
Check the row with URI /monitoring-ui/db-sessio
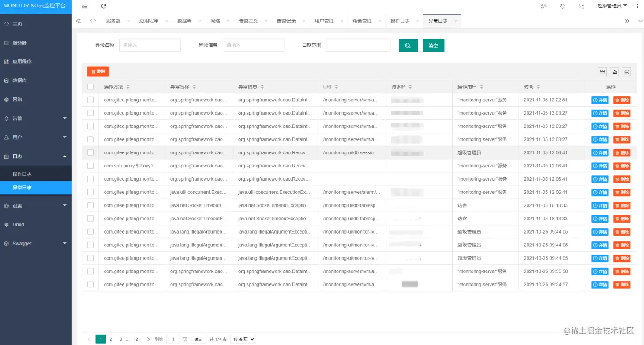[90, 152]
